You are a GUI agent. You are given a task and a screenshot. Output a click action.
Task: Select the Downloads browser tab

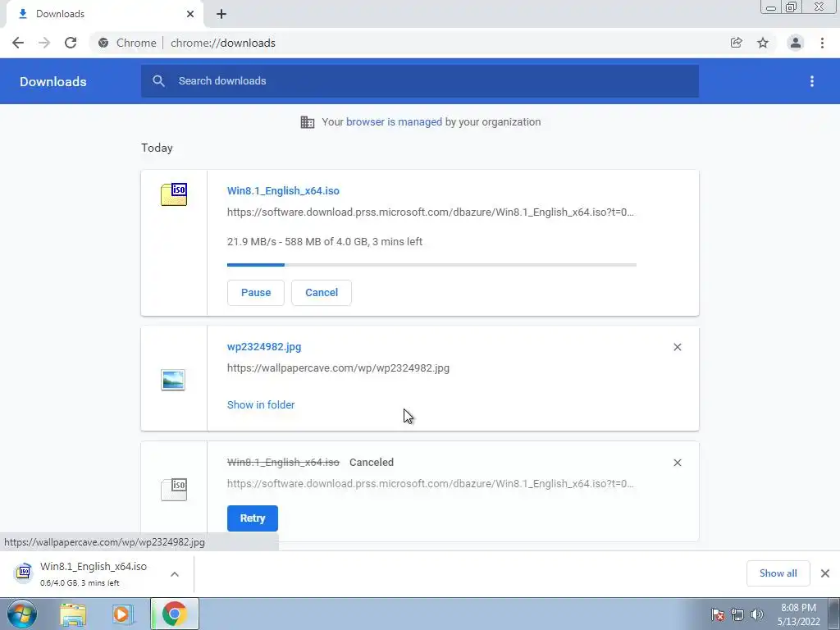[x=104, y=14]
